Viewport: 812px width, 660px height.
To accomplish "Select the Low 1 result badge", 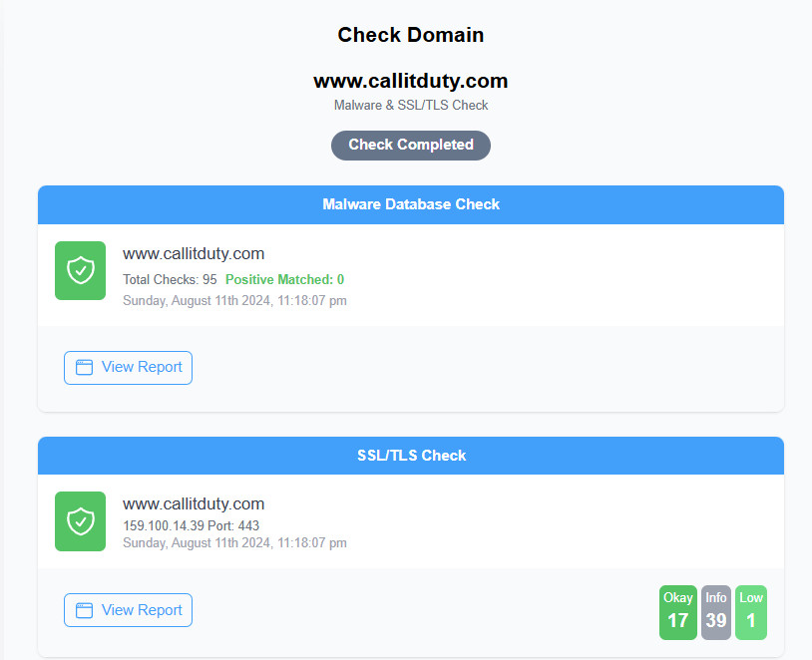I will click(x=750, y=612).
